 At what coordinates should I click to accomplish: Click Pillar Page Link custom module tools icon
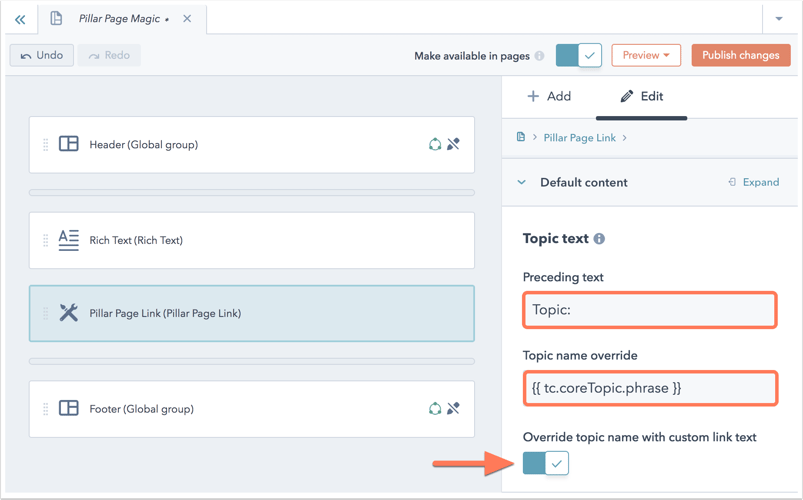click(69, 312)
